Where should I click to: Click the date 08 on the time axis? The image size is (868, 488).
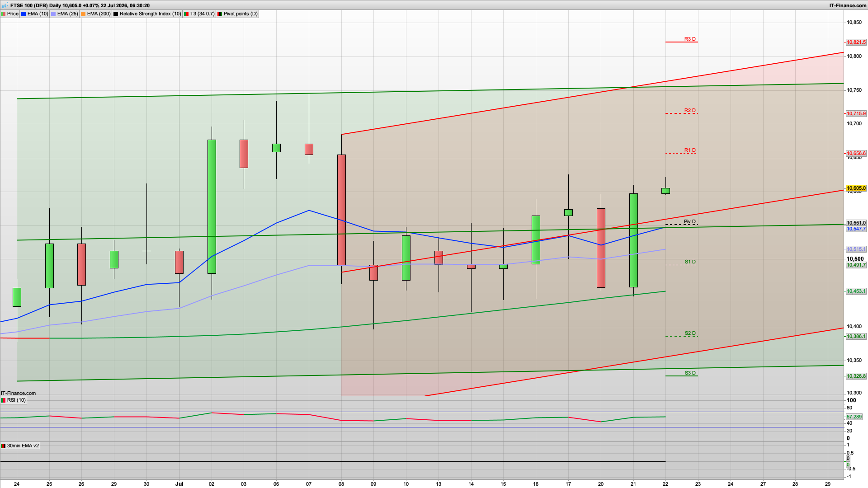[x=341, y=484]
